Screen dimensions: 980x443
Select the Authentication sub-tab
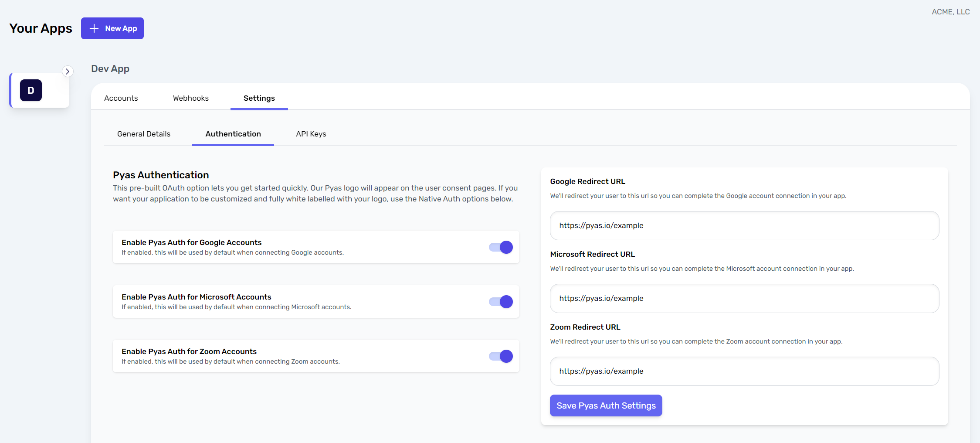click(x=233, y=134)
